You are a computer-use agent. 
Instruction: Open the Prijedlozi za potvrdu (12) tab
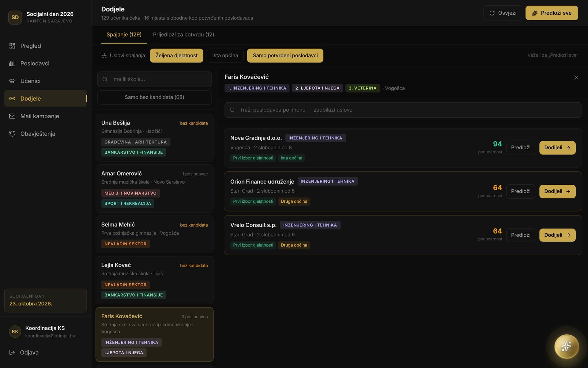pyautogui.click(x=183, y=35)
